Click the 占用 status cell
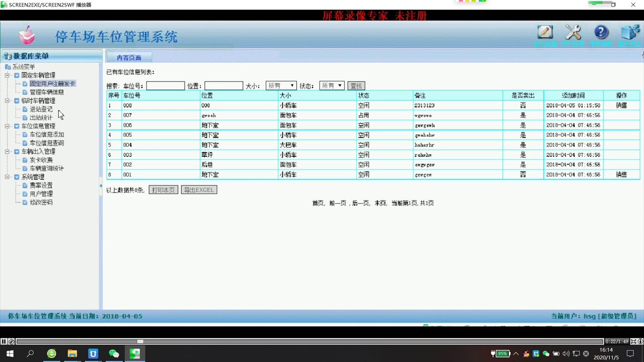Viewport: 644px width, 362px height. (x=364, y=116)
